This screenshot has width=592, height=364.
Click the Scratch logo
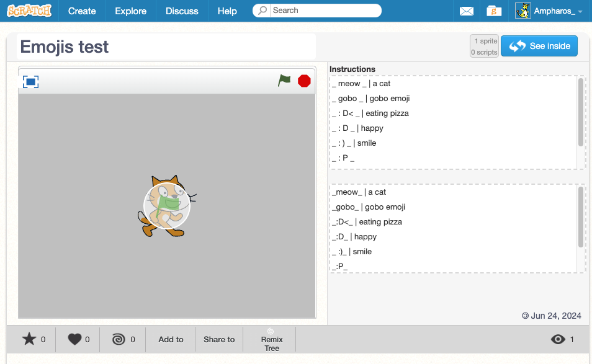click(x=29, y=11)
